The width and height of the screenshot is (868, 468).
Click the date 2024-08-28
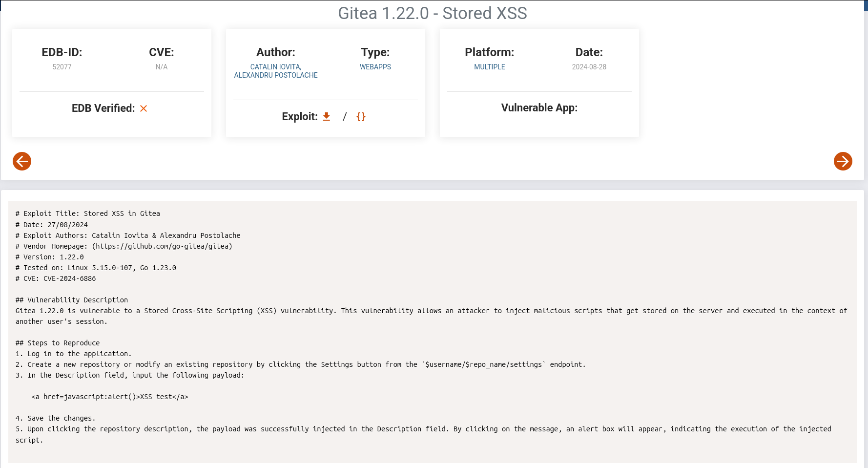589,67
